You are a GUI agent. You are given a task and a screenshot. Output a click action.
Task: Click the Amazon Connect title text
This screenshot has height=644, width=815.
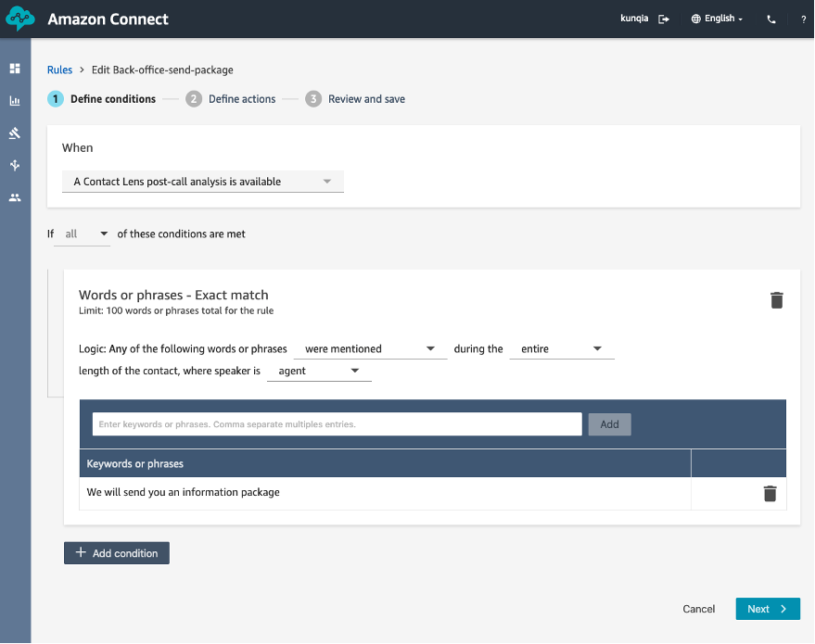[x=108, y=19]
